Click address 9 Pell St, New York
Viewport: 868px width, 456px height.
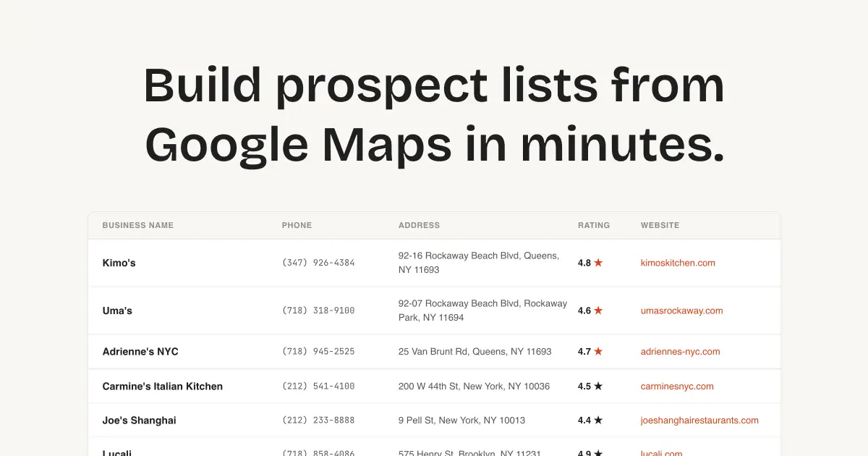(461, 420)
